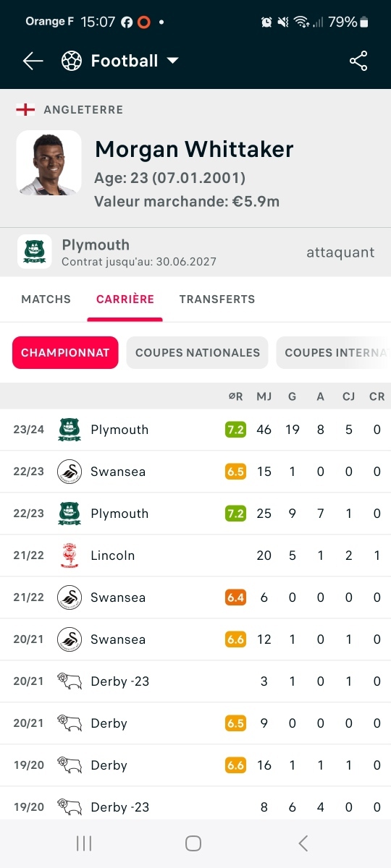Tap the Android home button
Image resolution: width=391 pixels, height=868 pixels.
193,843
